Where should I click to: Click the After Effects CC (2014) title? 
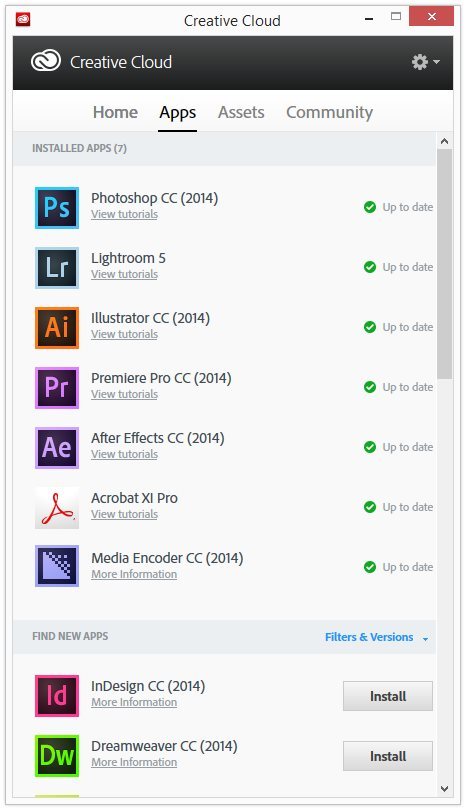click(158, 438)
